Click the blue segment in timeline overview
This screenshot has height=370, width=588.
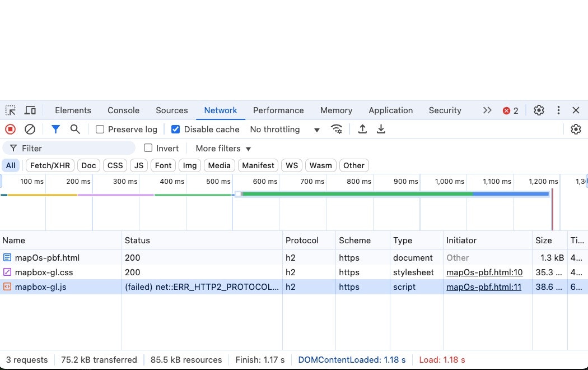pyautogui.click(x=511, y=194)
